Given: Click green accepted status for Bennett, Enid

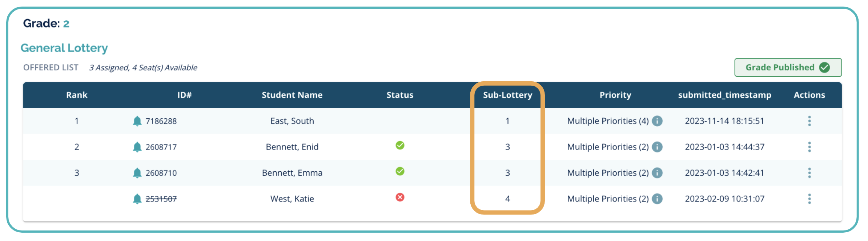Looking at the screenshot, I should pos(400,146).
